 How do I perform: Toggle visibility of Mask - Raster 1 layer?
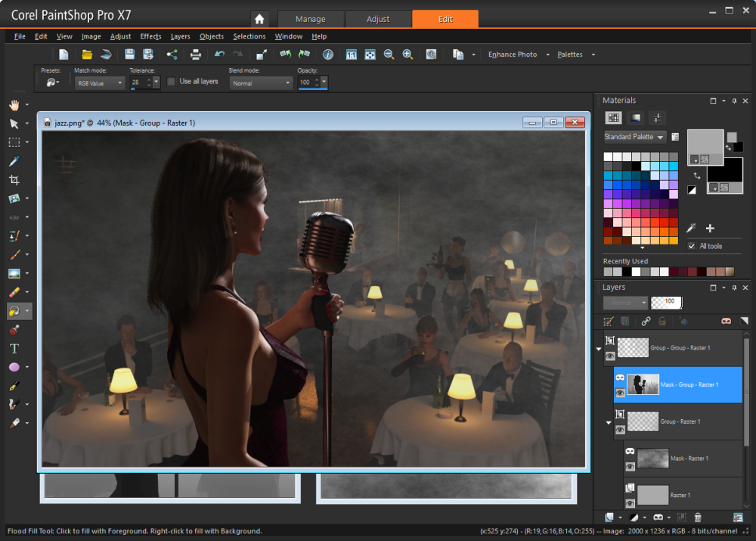[x=630, y=467]
